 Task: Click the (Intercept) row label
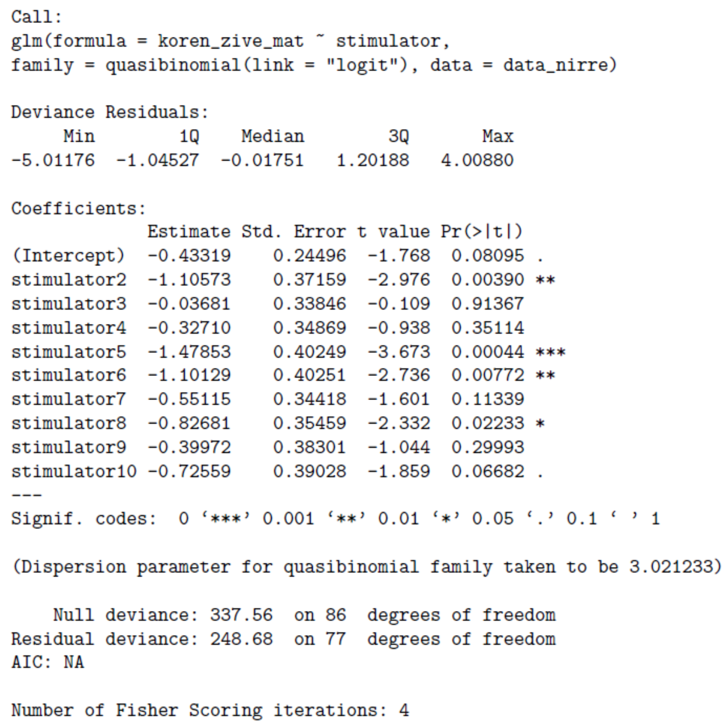tap(68, 256)
